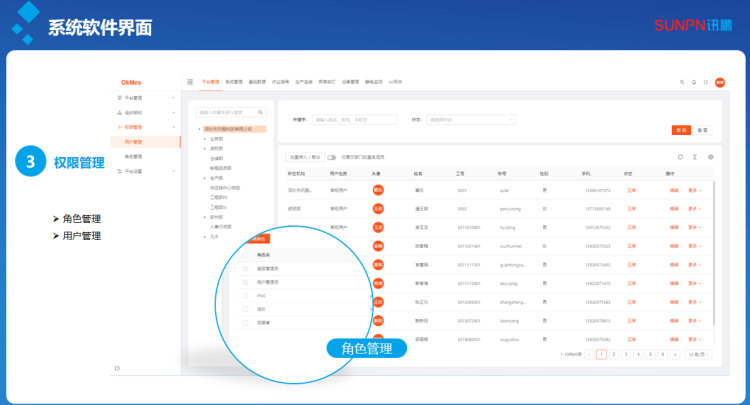Refresh the user table with reload icon
This screenshot has width=750, height=405.
(681, 157)
